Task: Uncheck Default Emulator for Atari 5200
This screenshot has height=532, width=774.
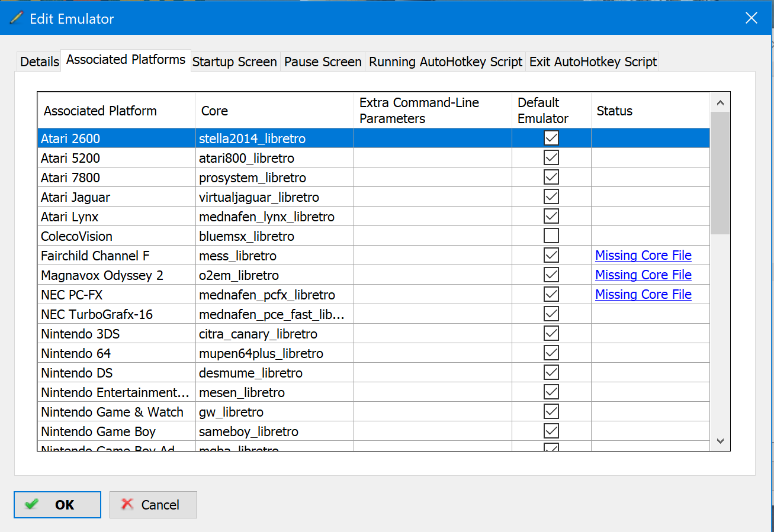Action: (551, 158)
